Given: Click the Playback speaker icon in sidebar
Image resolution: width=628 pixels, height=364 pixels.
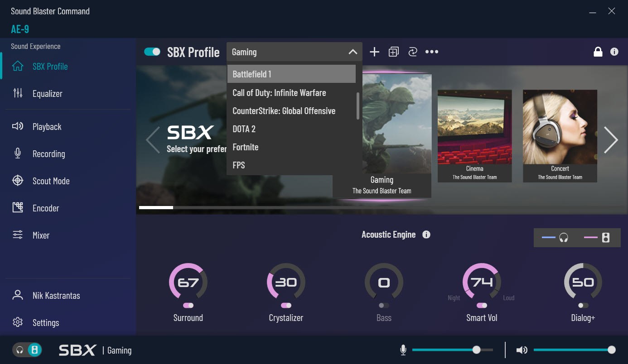Looking at the screenshot, I should pos(18,126).
